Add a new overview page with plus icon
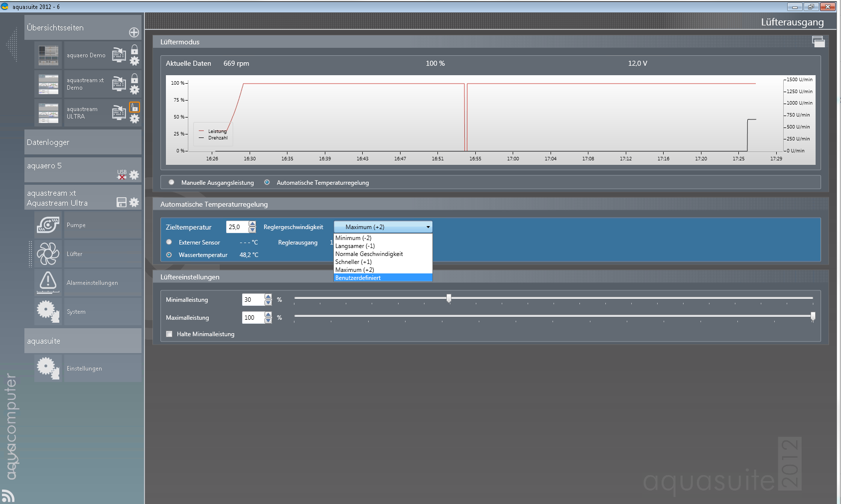This screenshot has width=841, height=504. coord(134,32)
